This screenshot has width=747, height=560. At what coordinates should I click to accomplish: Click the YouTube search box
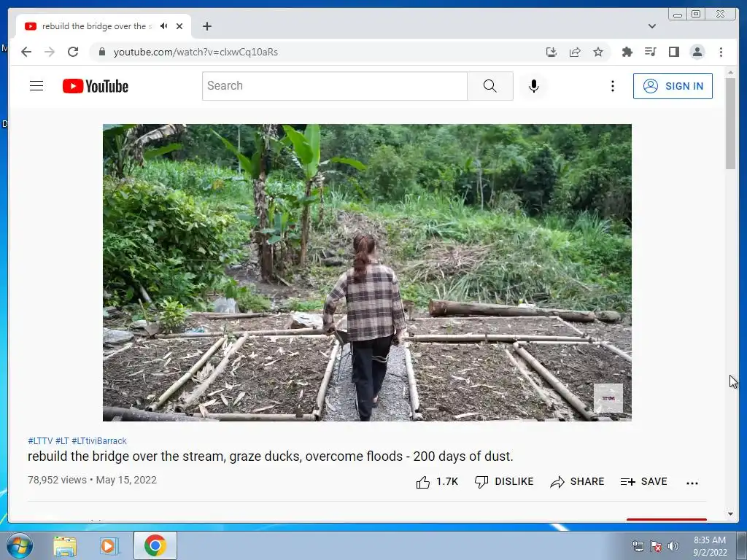click(334, 86)
